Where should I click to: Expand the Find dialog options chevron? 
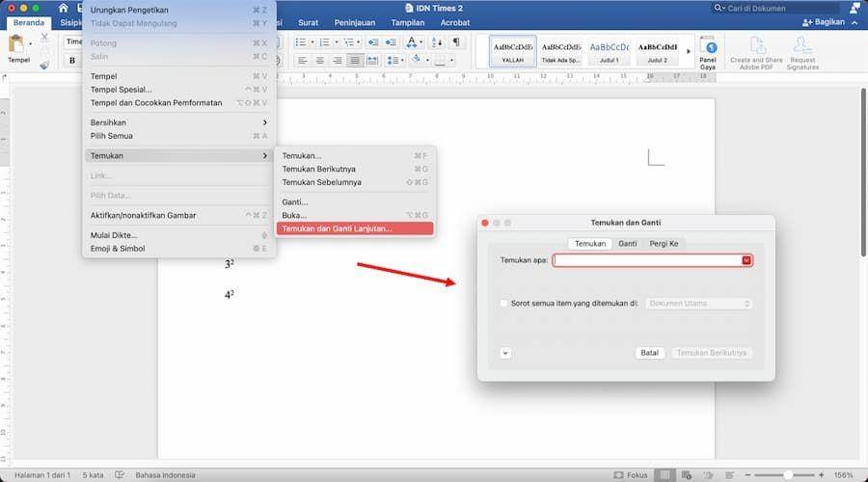[x=505, y=353]
